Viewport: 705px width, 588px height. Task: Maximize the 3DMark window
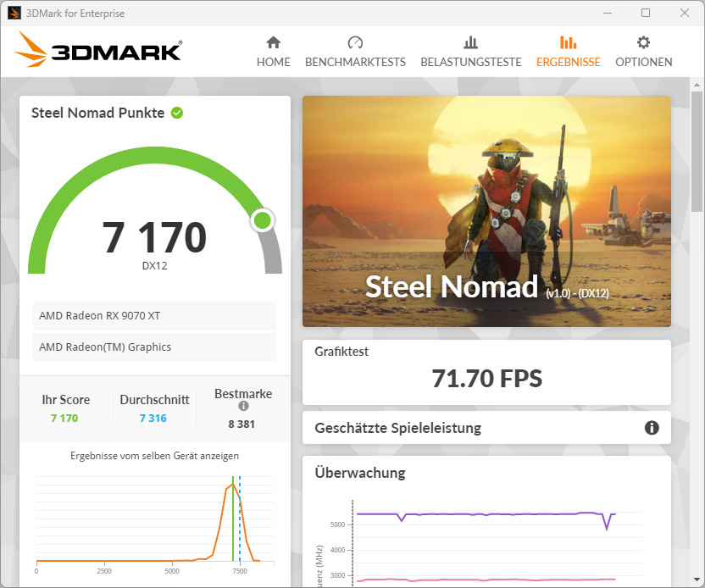pos(646,13)
